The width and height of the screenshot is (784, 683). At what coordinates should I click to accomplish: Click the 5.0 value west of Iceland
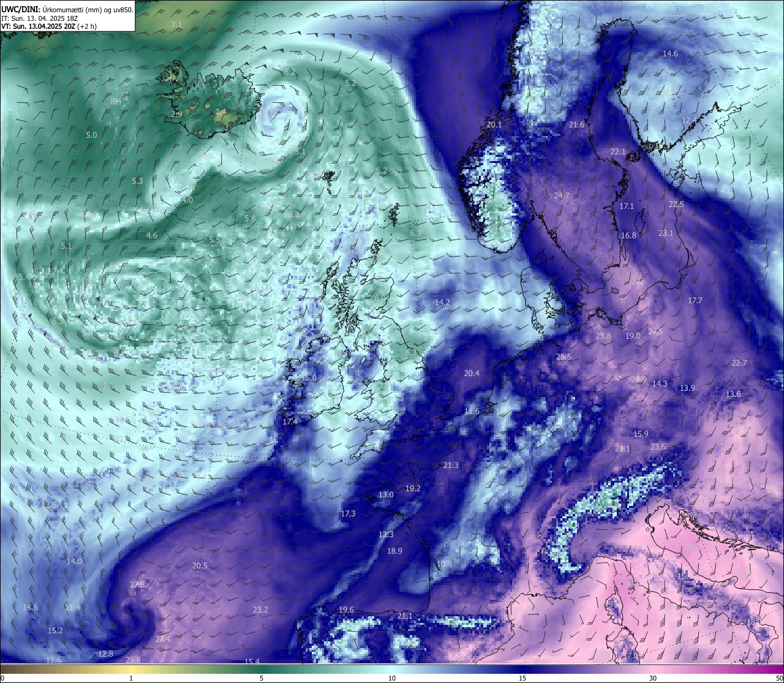[x=91, y=135]
